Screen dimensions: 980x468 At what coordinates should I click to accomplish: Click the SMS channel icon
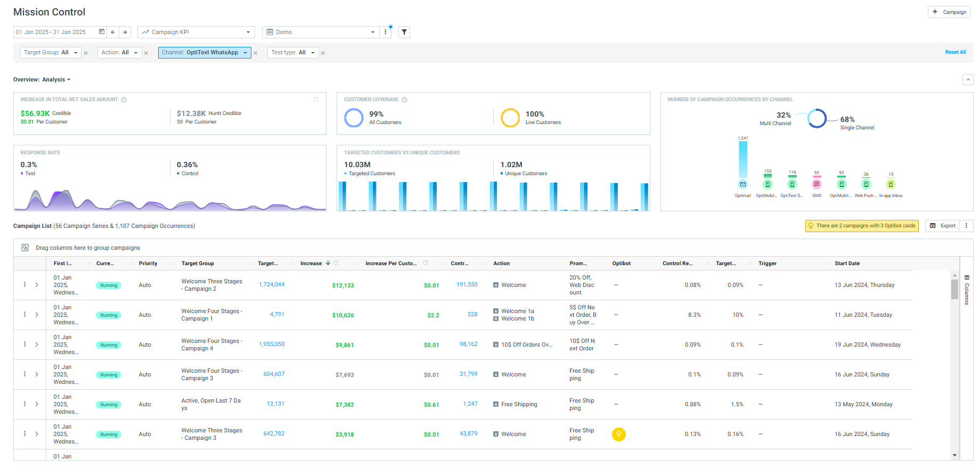[816, 184]
